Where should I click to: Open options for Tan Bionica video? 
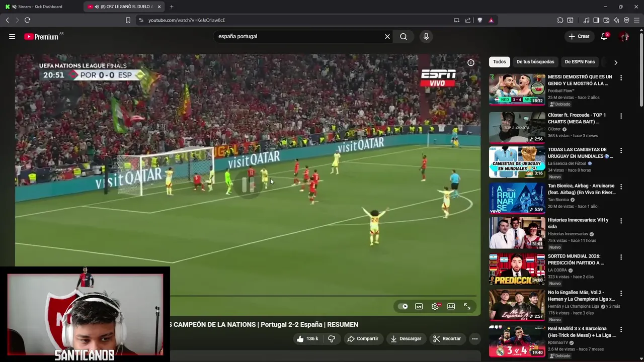(x=621, y=187)
